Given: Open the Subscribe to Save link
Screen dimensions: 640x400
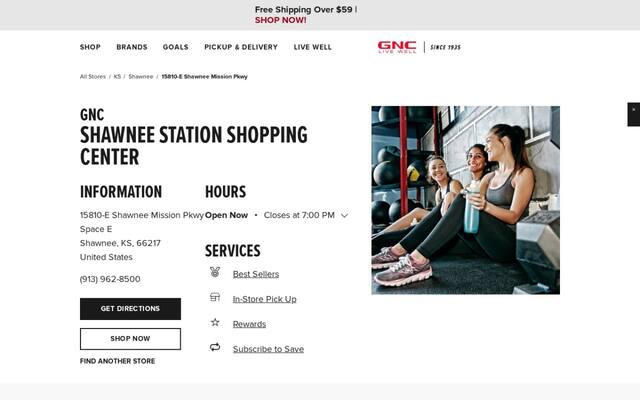Looking at the screenshot, I should pyautogui.click(x=268, y=349).
